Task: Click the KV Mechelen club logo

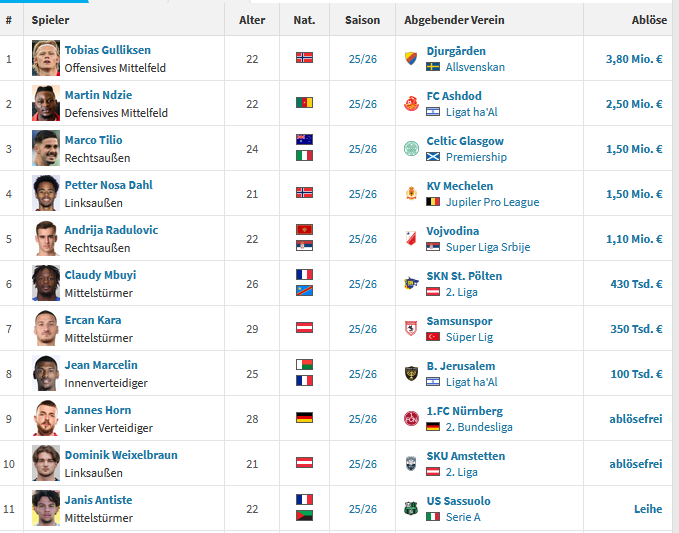Action: (411, 194)
